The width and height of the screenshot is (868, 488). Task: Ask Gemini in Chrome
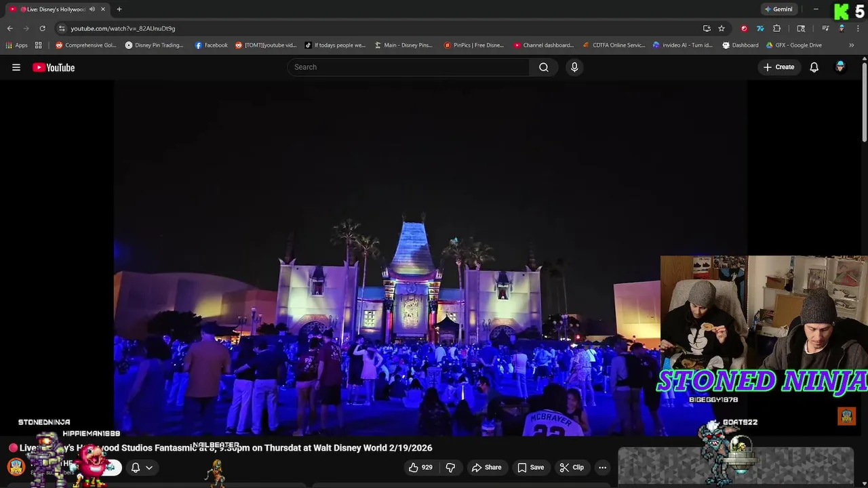tap(778, 9)
